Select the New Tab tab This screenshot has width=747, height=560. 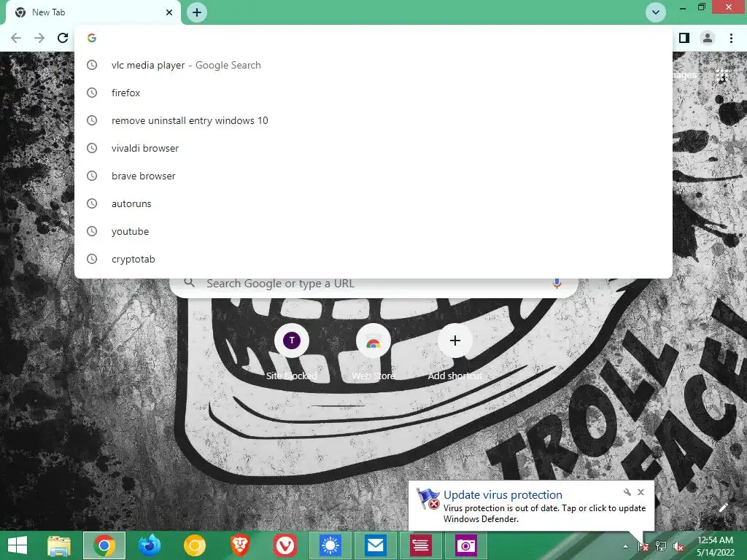(93, 13)
